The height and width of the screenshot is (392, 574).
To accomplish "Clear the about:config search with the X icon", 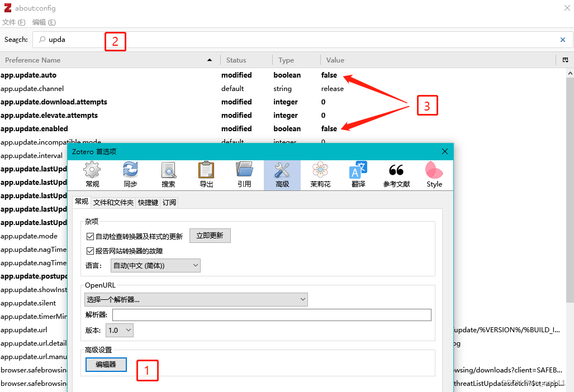I will 563,40.
